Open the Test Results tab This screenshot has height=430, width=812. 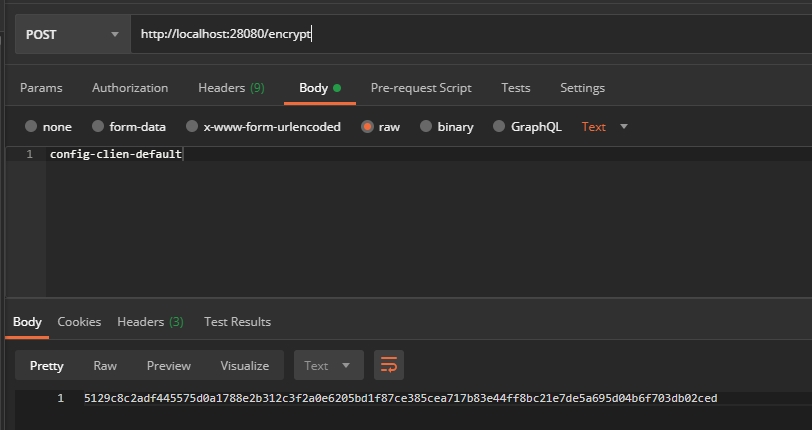[x=237, y=322]
